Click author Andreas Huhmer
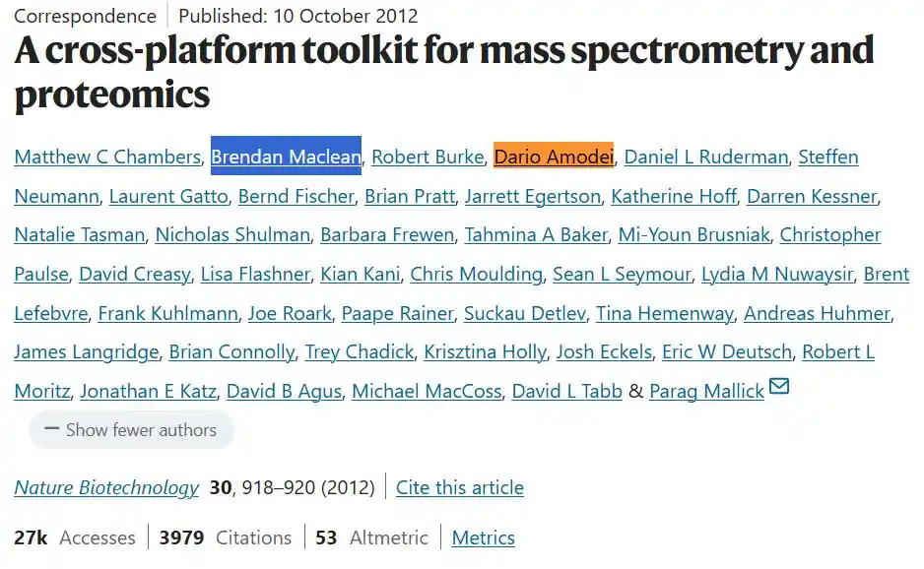This screenshot has width=924, height=569. point(817,313)
